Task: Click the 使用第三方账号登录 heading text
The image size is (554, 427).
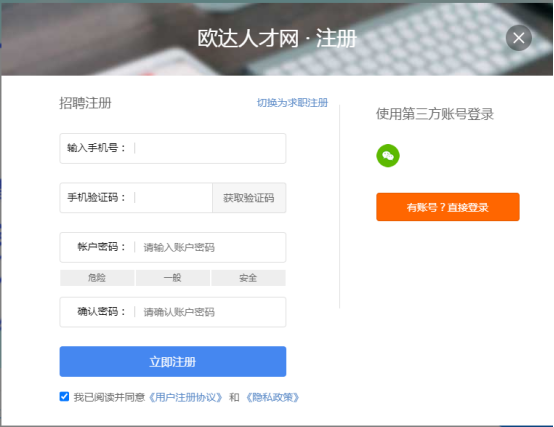Action: point(435,114)
